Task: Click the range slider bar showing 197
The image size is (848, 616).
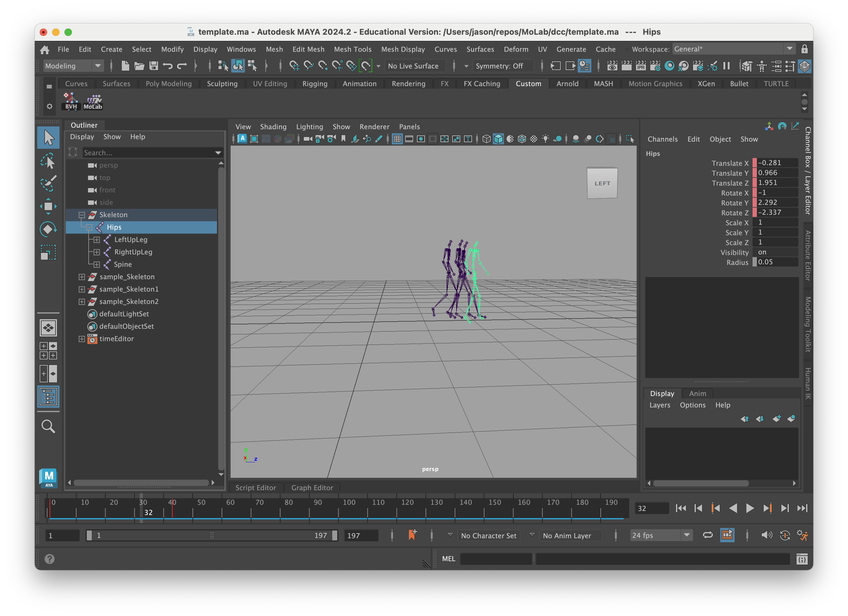Action: pos(212,536)
